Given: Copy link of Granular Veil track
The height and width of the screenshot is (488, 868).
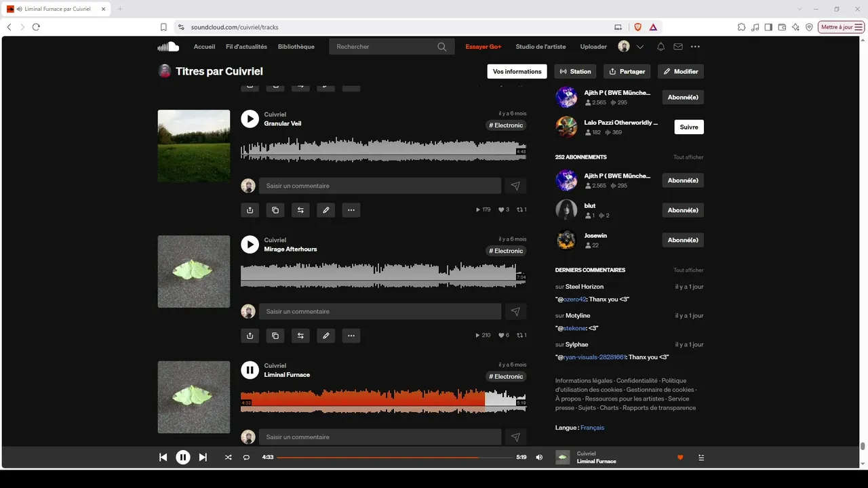Looking at the screenshot, I should coord(275,210).
